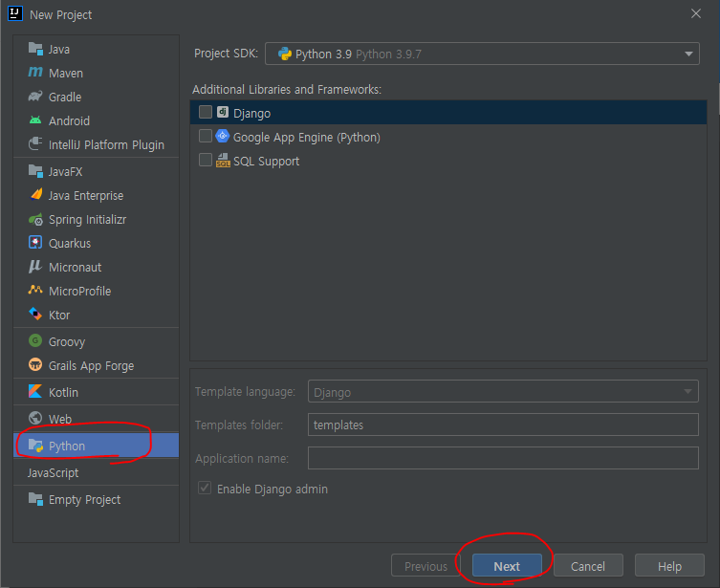Click the Templates folder input field

(x=503, y=425)
